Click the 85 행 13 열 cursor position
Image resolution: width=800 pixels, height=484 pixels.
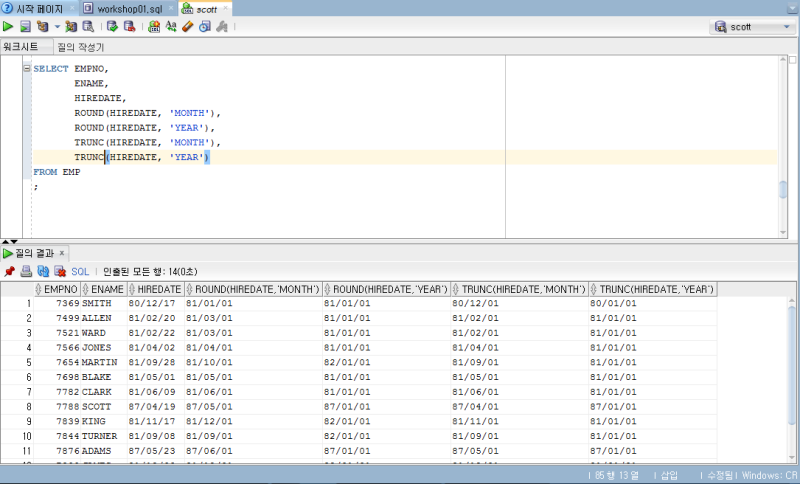tap(616, 475)
